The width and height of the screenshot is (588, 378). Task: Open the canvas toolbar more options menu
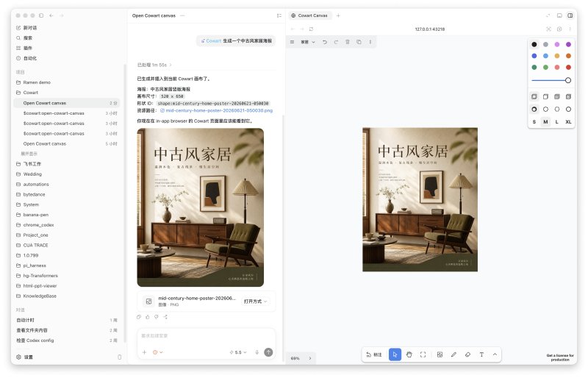(370, 42)
